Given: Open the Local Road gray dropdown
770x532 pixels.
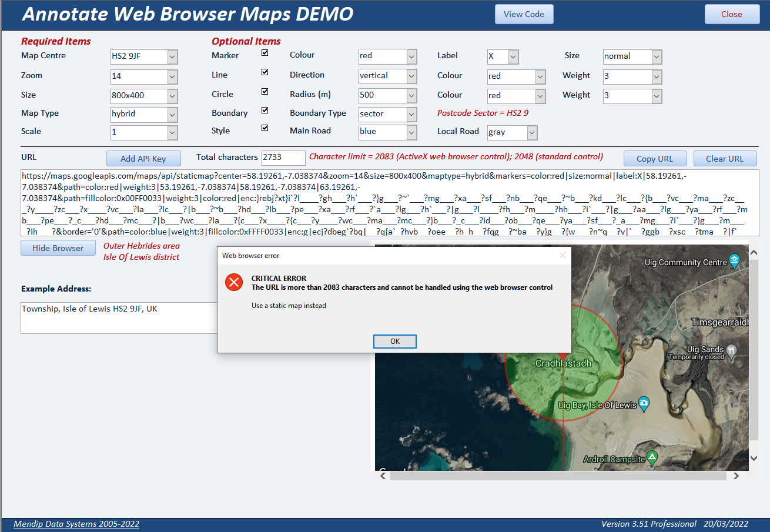Looking at the screenshot, I should coord(532,133).
